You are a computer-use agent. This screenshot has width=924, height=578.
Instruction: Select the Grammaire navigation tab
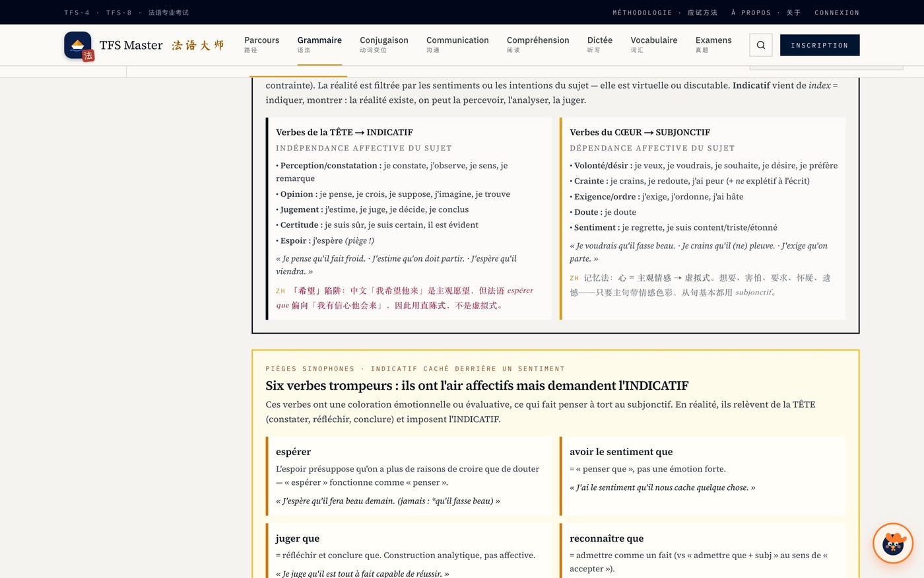[319, 44]
